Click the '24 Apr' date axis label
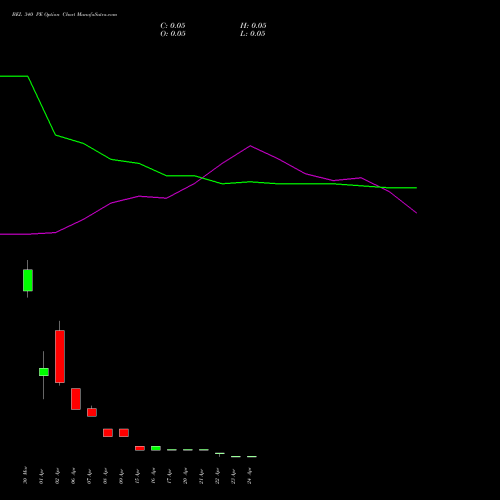 coord(249,476)
